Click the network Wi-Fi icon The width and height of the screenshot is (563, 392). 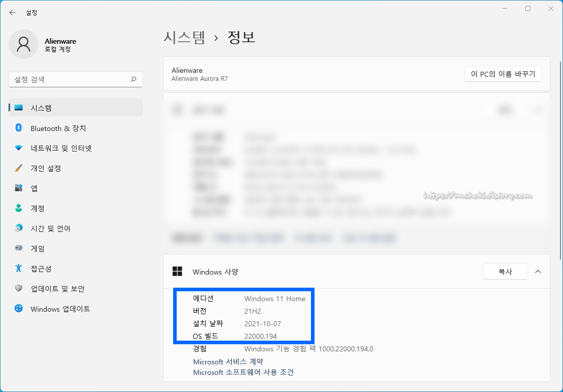[x=19, y=148]
